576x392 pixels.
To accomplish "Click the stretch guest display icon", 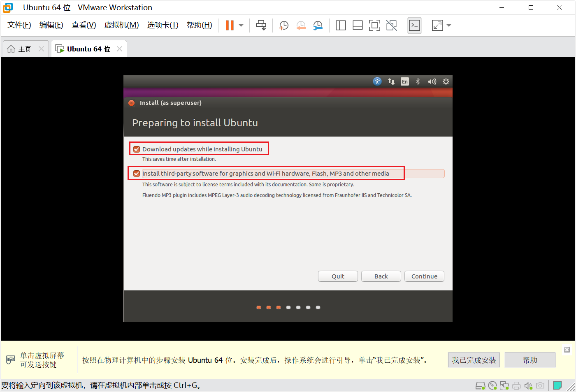I will pyautogui.click(x=437, y=26).
